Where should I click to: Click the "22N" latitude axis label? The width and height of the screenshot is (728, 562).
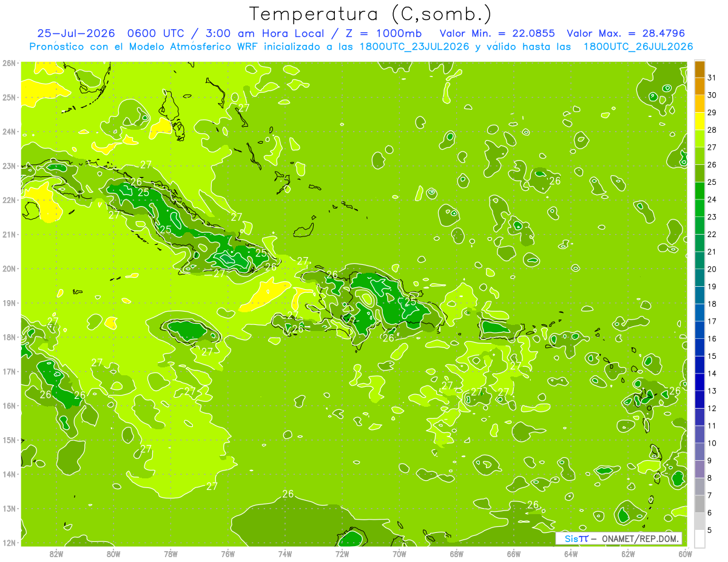click(x=8, y=200)
